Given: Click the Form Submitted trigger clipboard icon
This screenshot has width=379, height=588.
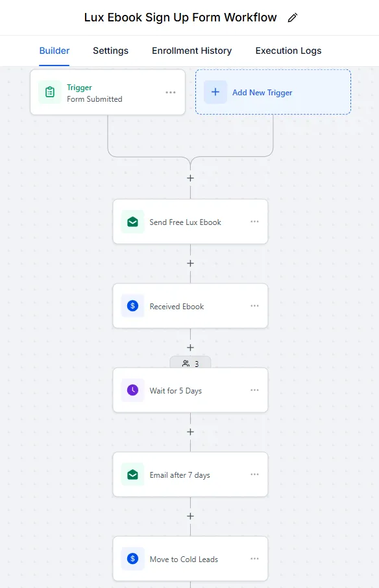Looking at the screenshot, I should [50, 92].
